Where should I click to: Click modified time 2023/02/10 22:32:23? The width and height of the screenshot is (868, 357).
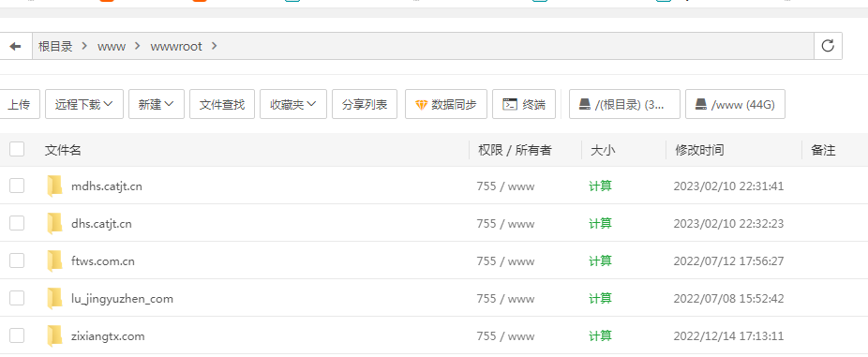tap(728, 224)
